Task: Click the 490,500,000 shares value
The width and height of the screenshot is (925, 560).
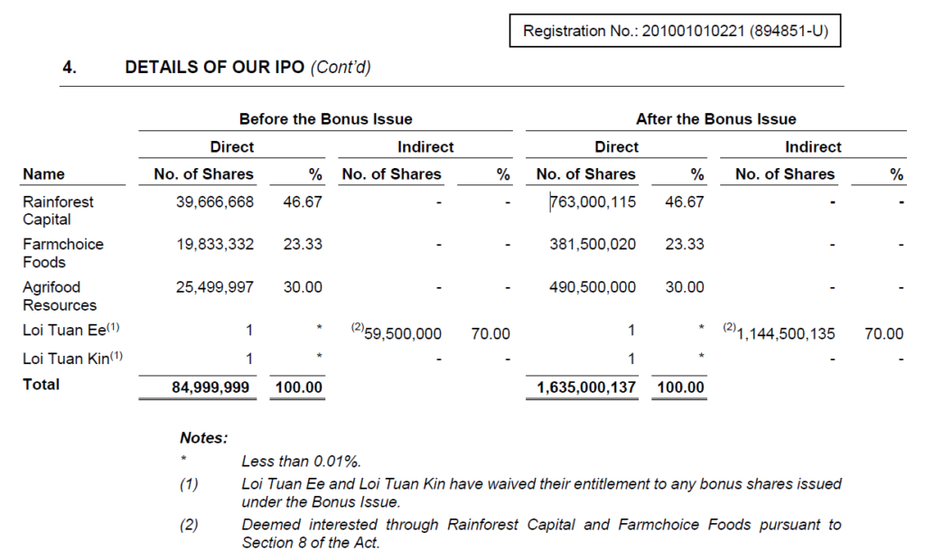Action: [592, 287]
